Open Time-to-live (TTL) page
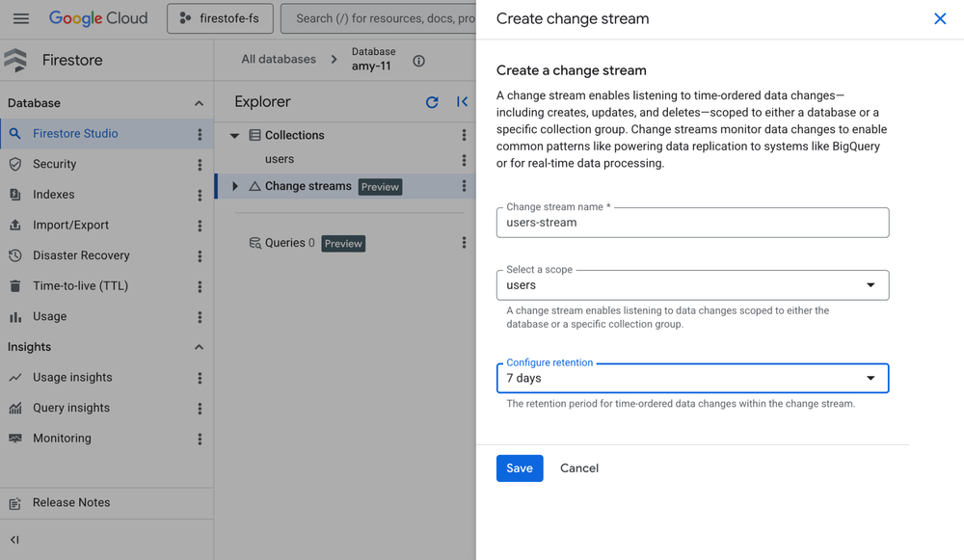The image size is (964, 560). [81, 286]
